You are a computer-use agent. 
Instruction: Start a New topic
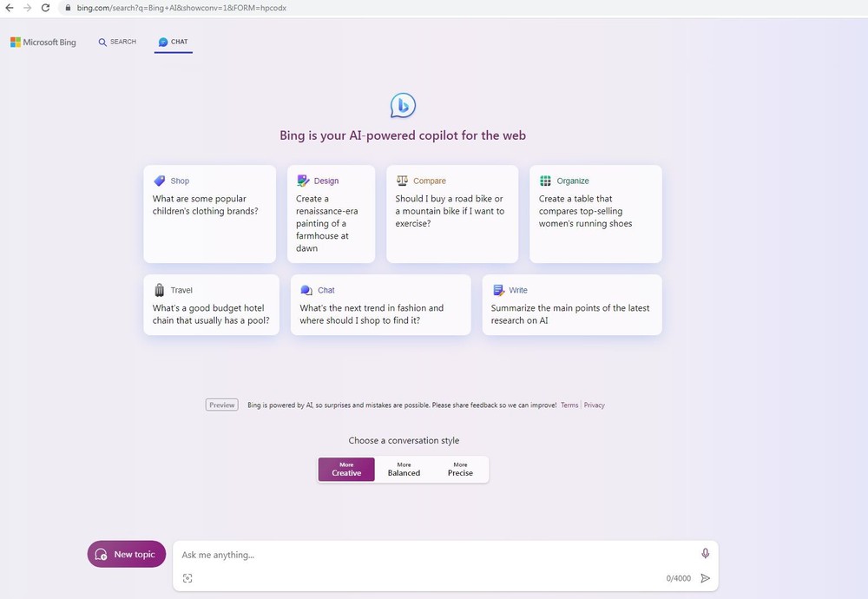click(x=127, y=554)
